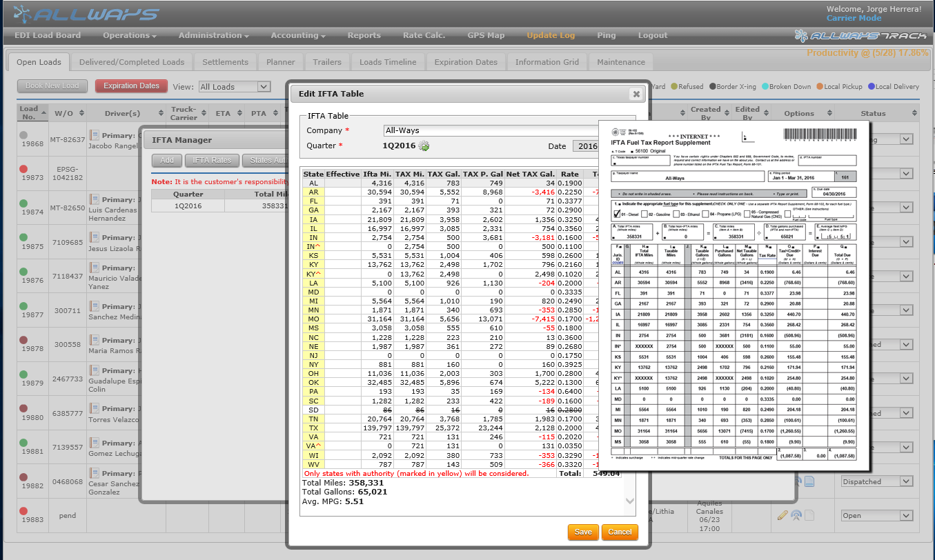Click the green status circle of load 19874

coord(23,203)
